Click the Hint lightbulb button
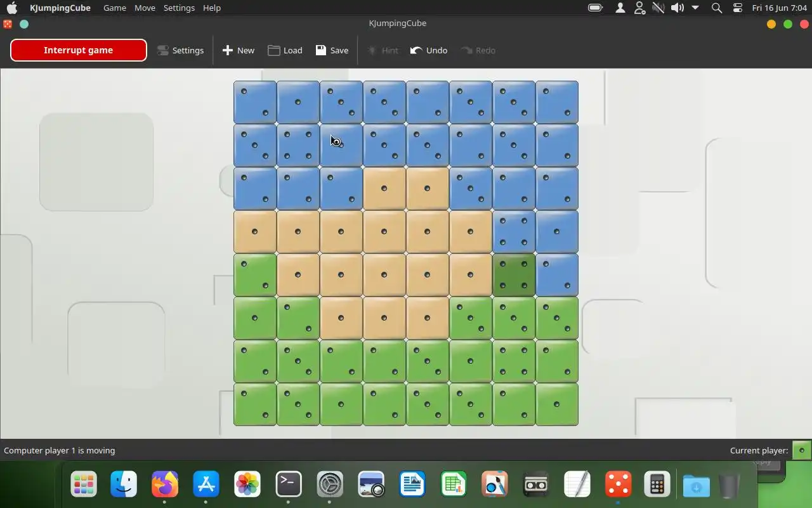812x508 pixels. [x=383, y=50]
